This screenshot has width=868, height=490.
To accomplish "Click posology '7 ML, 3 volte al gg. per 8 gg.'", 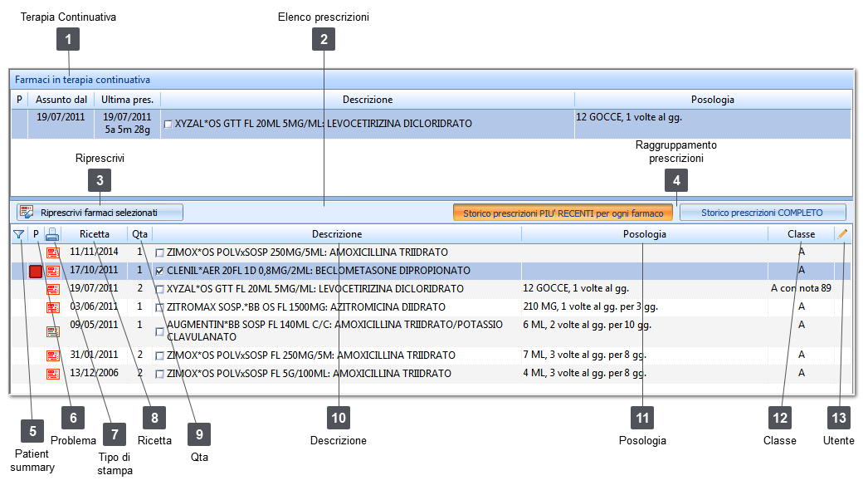I will (x=584, y=355).
